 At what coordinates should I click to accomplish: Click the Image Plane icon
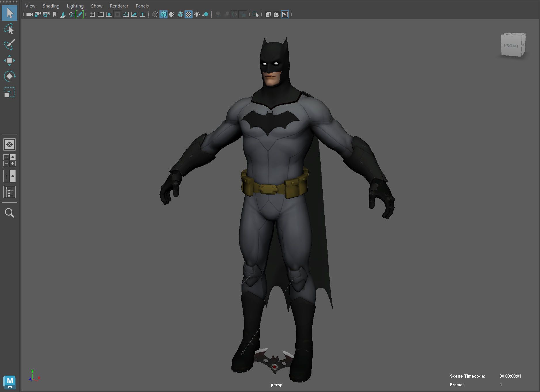pos(63,14)
